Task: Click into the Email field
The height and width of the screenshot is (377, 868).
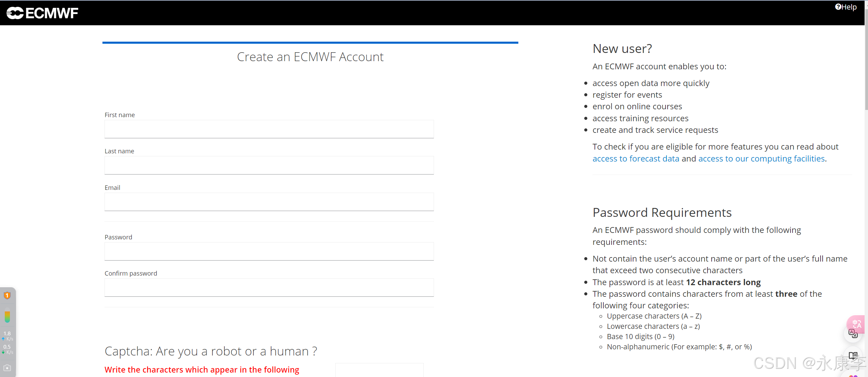Action: coord(269,202)
